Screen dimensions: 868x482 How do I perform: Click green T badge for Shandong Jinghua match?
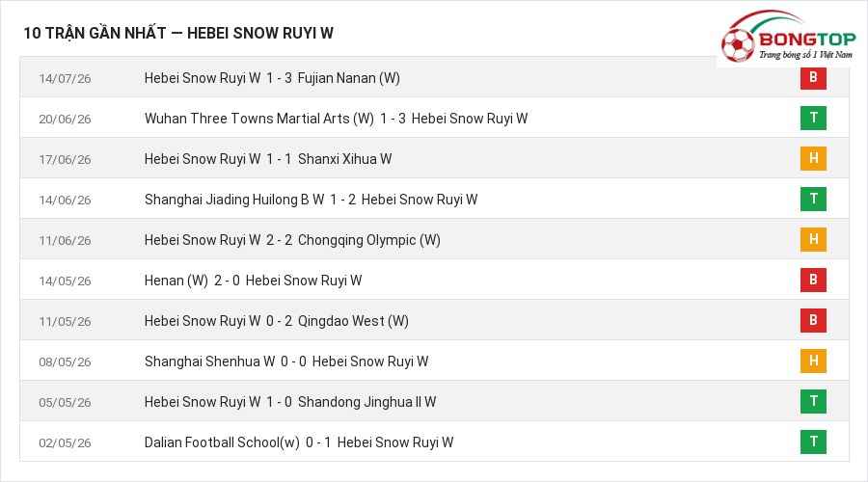tap(813, 401)
